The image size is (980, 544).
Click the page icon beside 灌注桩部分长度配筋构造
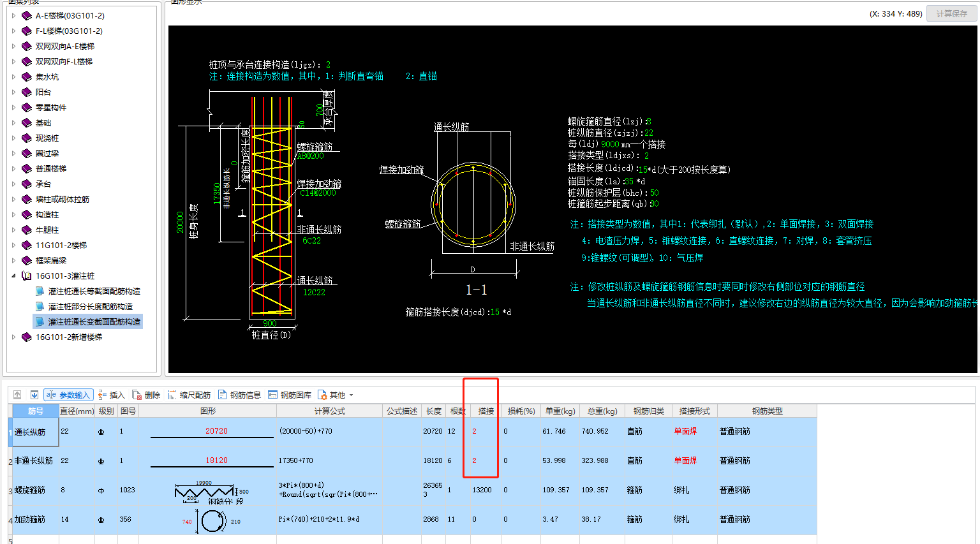[x=40, y=306]
